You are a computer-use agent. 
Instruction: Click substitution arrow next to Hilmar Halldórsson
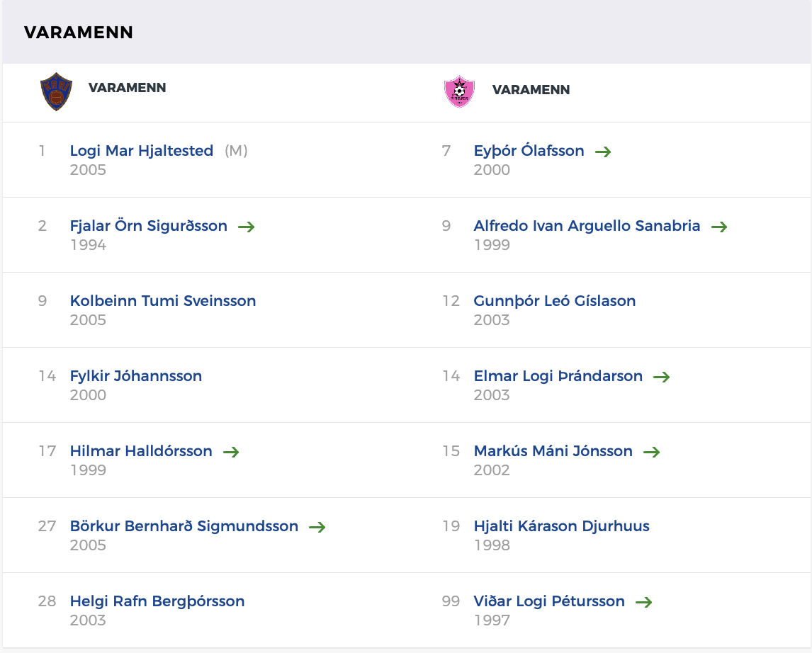pyautogui.click(x=232, y=452)
